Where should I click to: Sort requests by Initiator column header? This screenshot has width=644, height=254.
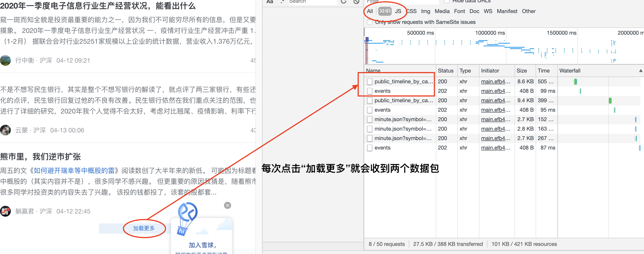497,70
